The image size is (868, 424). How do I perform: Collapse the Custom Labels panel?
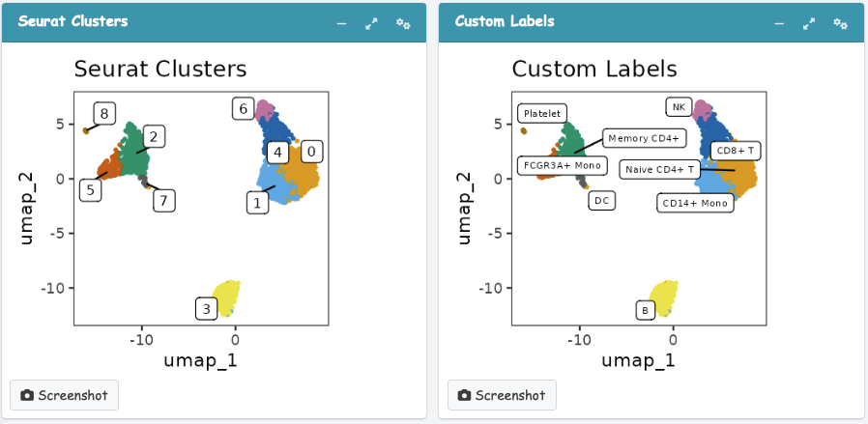[x=779, y=23]
